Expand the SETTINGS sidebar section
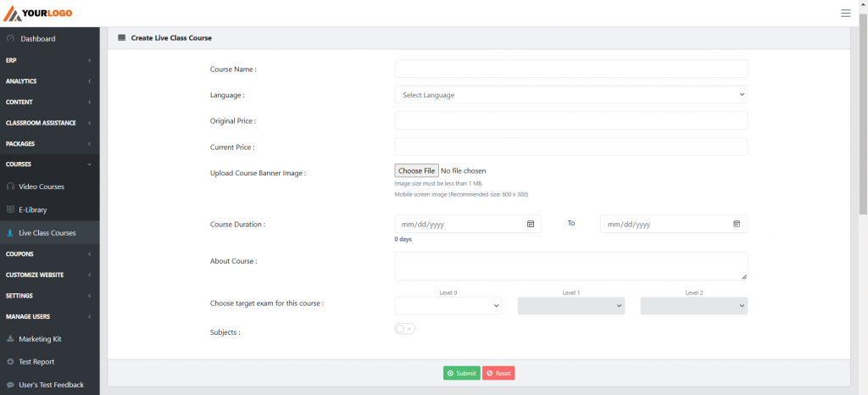868x395 pixels. click(50, 296)
